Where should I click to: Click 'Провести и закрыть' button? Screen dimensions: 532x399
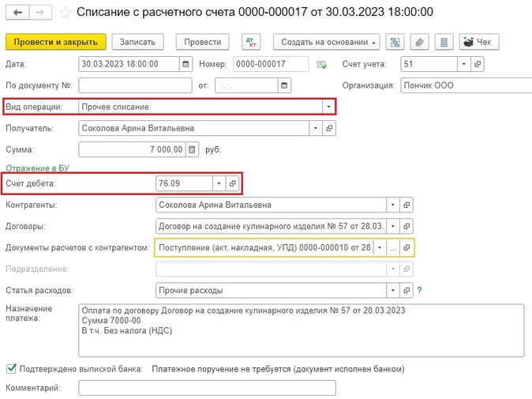55,41
